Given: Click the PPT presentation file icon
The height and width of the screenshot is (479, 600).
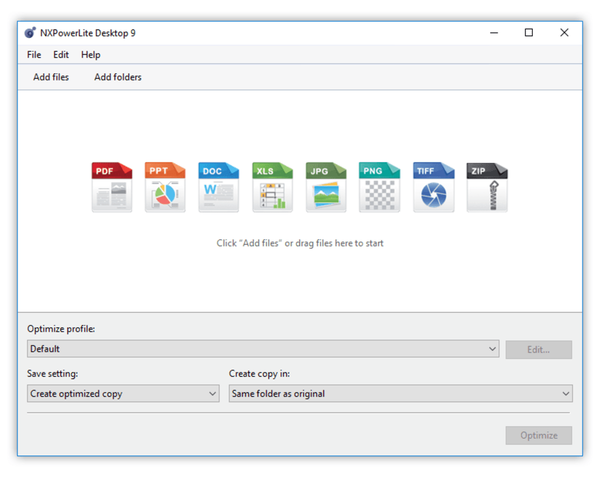Looking at the screenshot, I should [x=165, y=187].
